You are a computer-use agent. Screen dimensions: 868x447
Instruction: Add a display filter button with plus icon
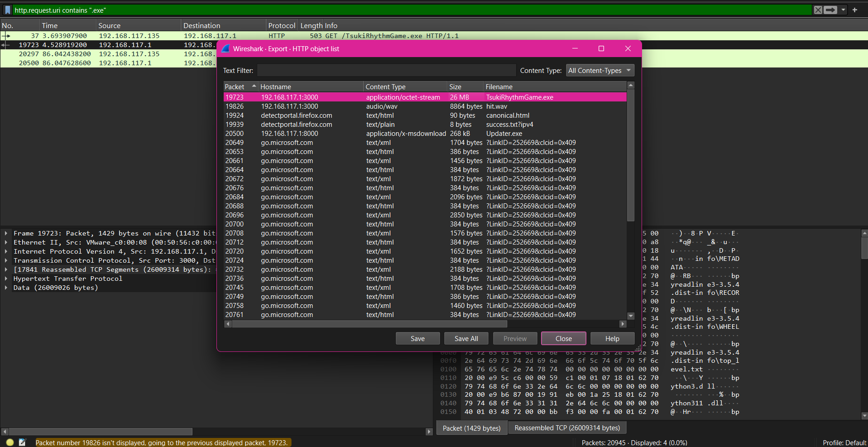(855, 10)
